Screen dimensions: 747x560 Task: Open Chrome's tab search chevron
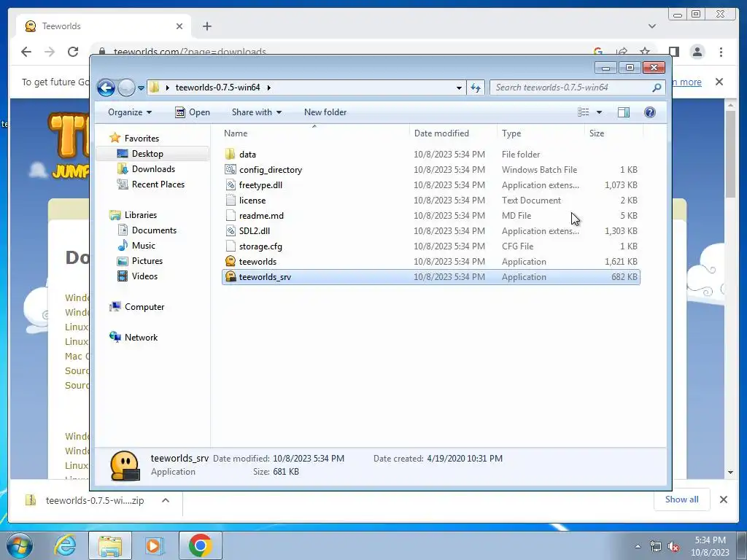pyautogui.click(x=652, y=26)
